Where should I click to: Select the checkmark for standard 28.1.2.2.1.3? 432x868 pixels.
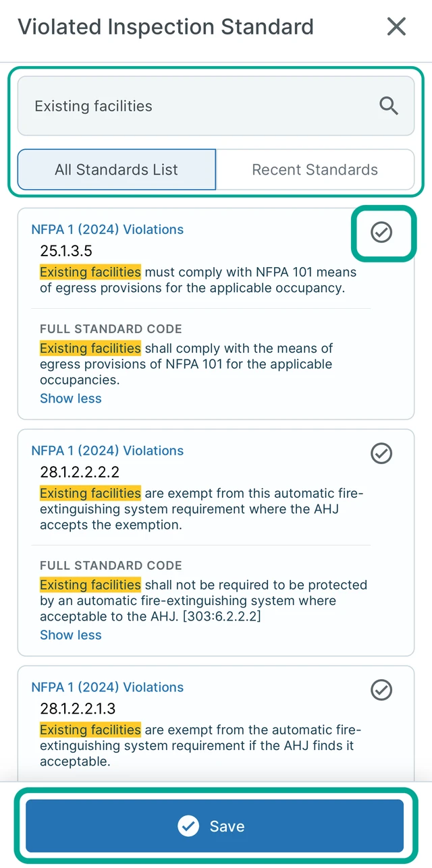(x=381, y=690)
